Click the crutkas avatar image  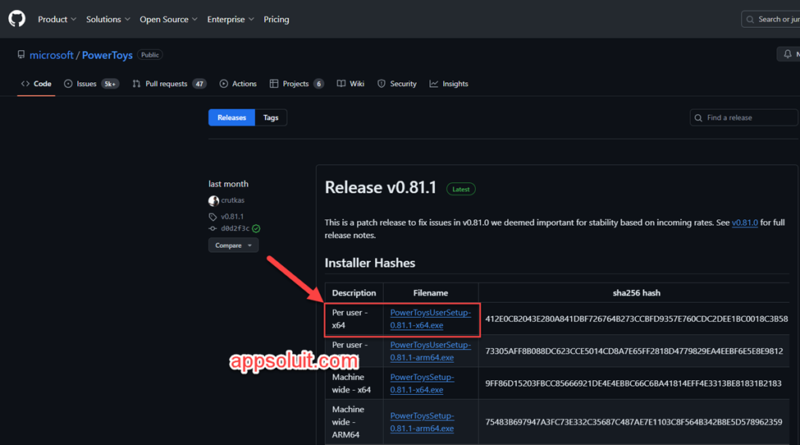coord(213,201)
